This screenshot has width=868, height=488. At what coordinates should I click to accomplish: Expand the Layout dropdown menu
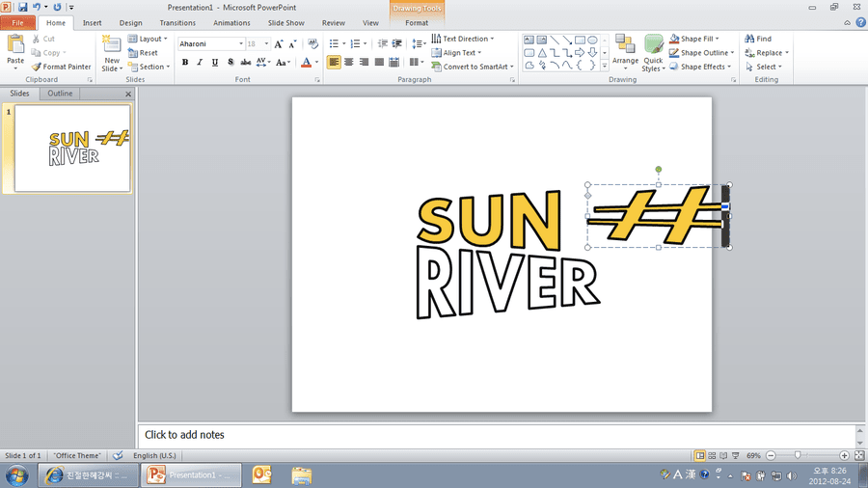148,39
